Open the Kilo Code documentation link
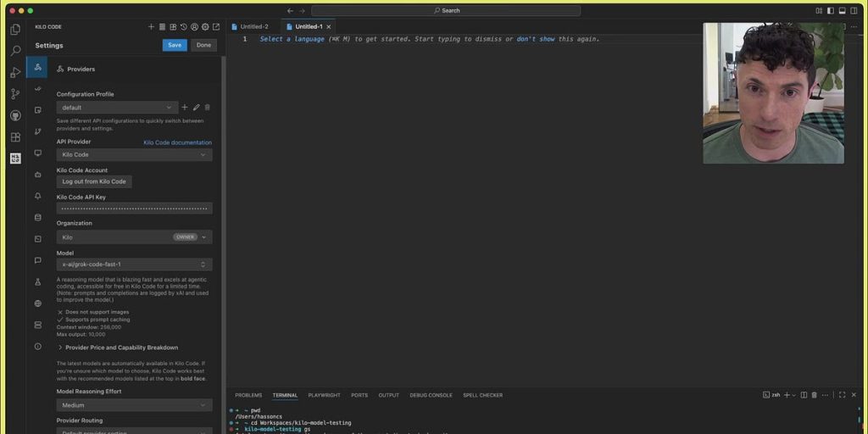The width and height of the screenshot is (868, 434). [x=177, y=142]
